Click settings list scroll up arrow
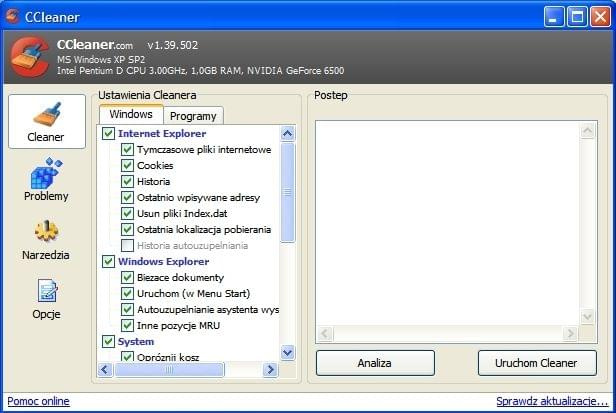Viewport: 616px width, 413px height. point(288,134)
